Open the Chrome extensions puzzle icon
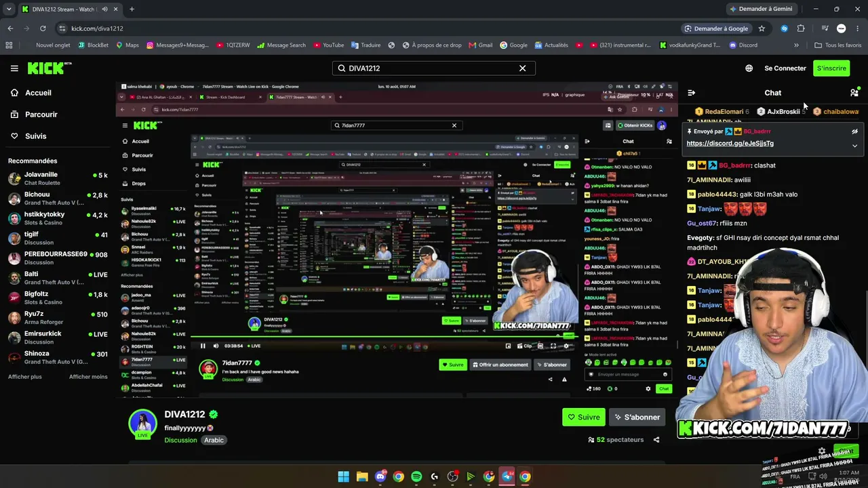Viewport: 868px width, 488px height. coord(801,28)
